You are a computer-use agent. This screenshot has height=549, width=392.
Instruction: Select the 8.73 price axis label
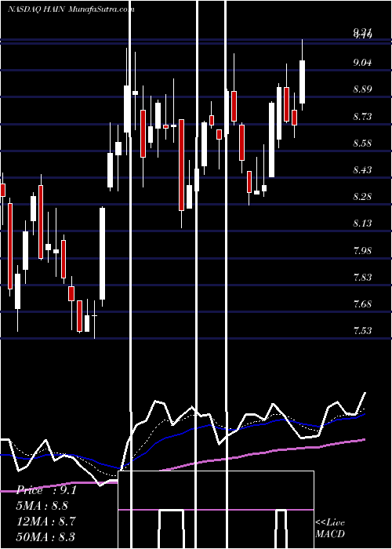362,116
